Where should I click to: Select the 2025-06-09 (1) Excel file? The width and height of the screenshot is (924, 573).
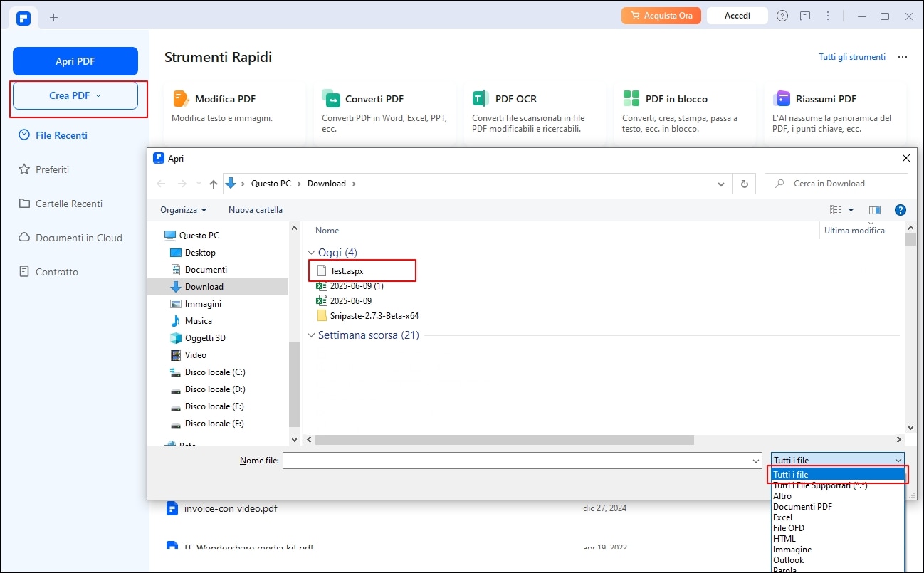click(x=350, y=286)
